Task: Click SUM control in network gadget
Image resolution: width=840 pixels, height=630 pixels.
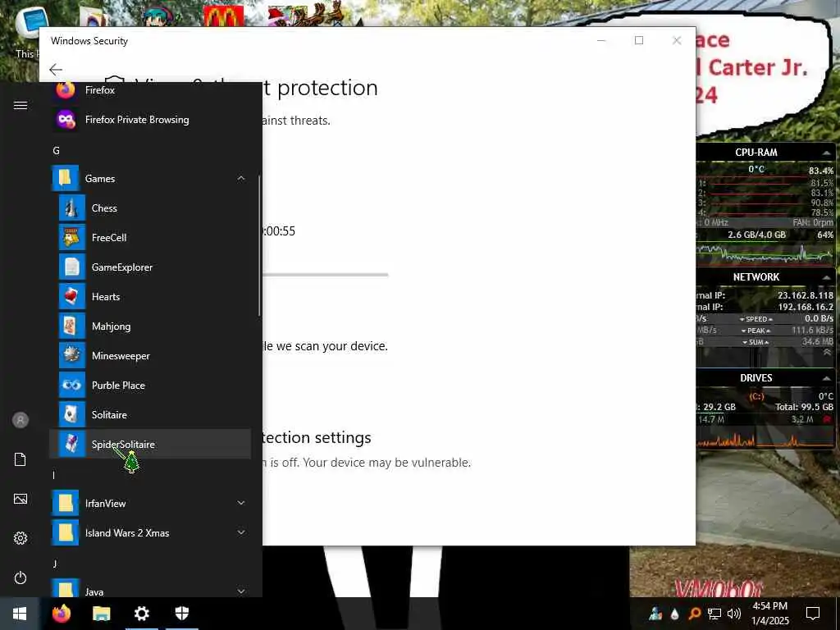Action: coord(756,342)
